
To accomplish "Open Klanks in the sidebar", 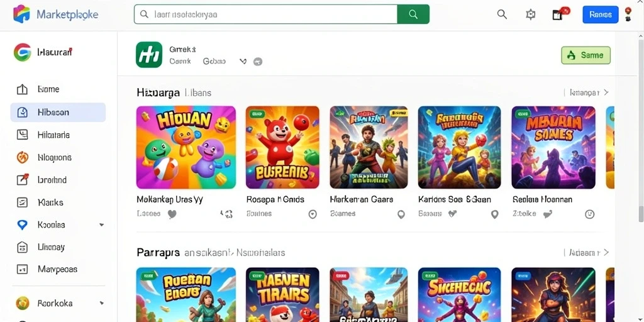I will [58, 203].
